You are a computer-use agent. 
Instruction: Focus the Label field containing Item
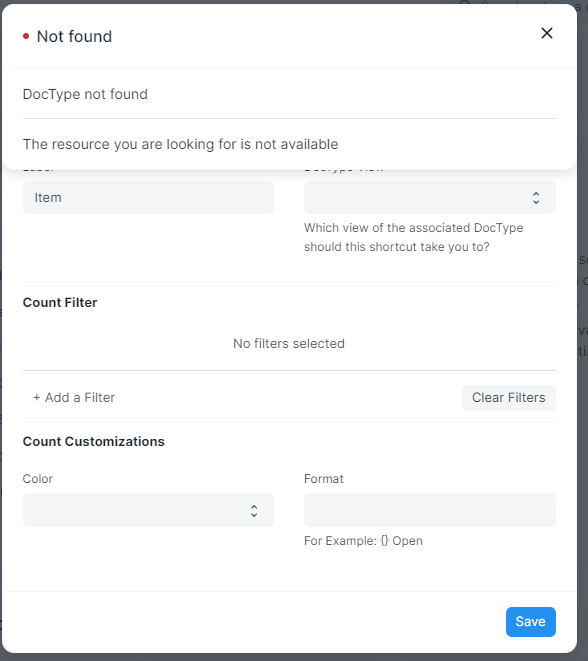pos(148,198)
